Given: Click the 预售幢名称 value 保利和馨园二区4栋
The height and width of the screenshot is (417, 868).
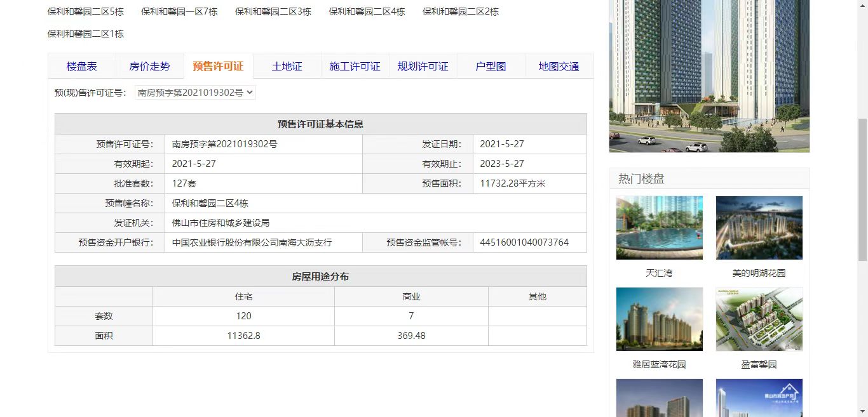Looking at the screenshot, I should point(210,203).
